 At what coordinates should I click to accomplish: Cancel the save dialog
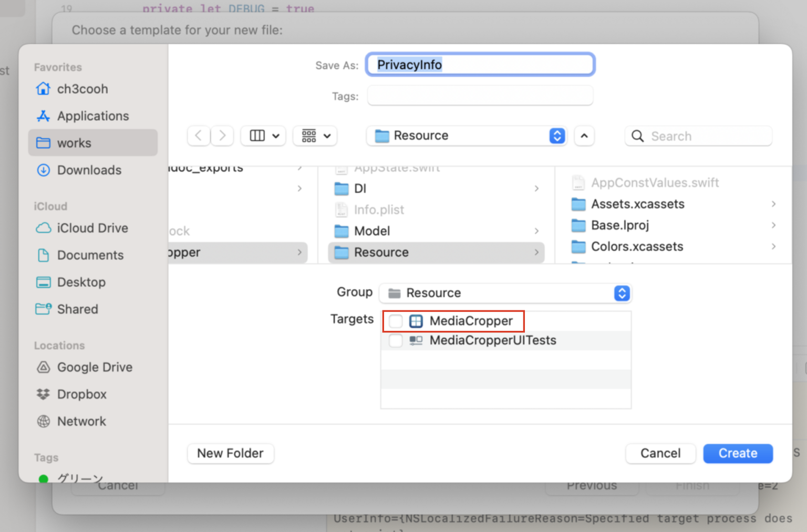point(660,453)
